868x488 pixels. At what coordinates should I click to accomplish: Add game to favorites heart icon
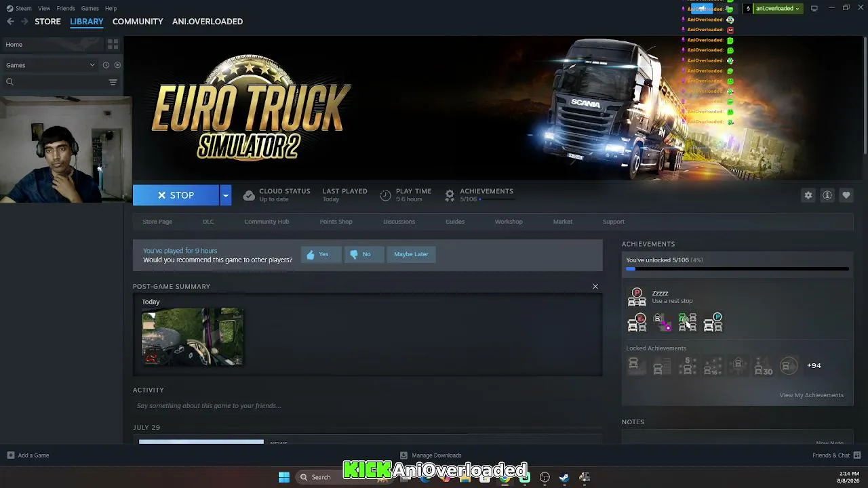(x=846, y=195)
